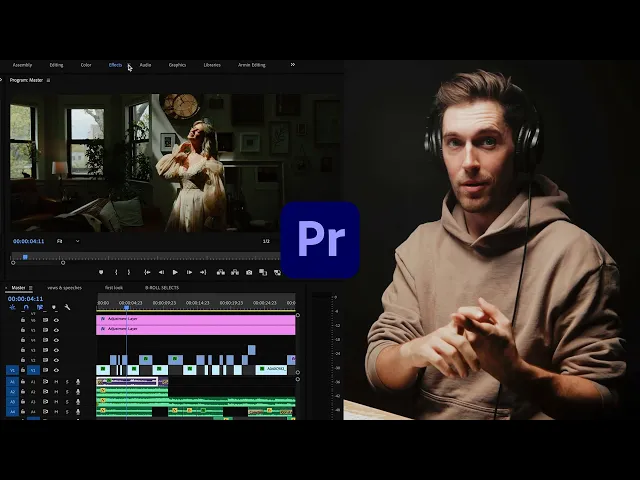
Task: Click the timeline ruler playhead
Action: [127, 307]
